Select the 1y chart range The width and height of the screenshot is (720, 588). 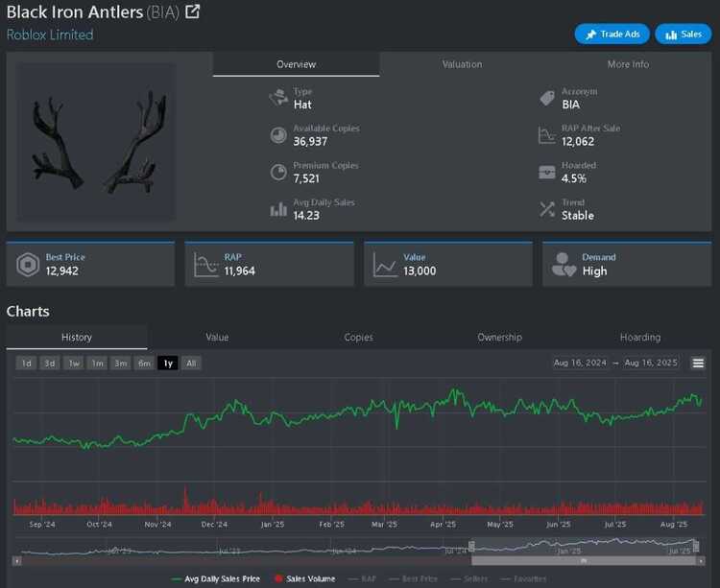(x=168, y=364)
